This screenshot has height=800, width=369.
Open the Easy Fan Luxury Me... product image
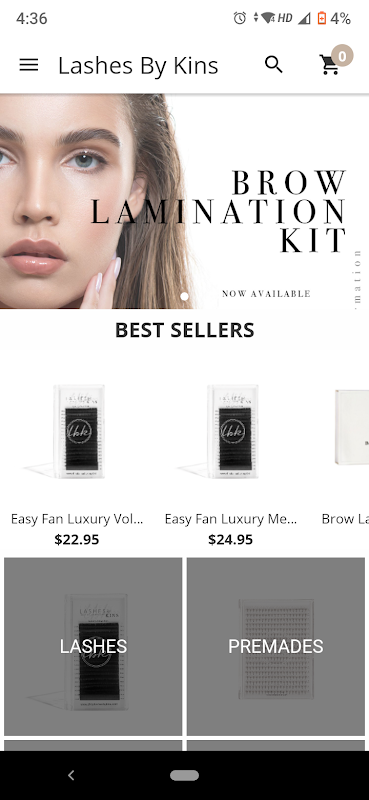click(231, 431)
